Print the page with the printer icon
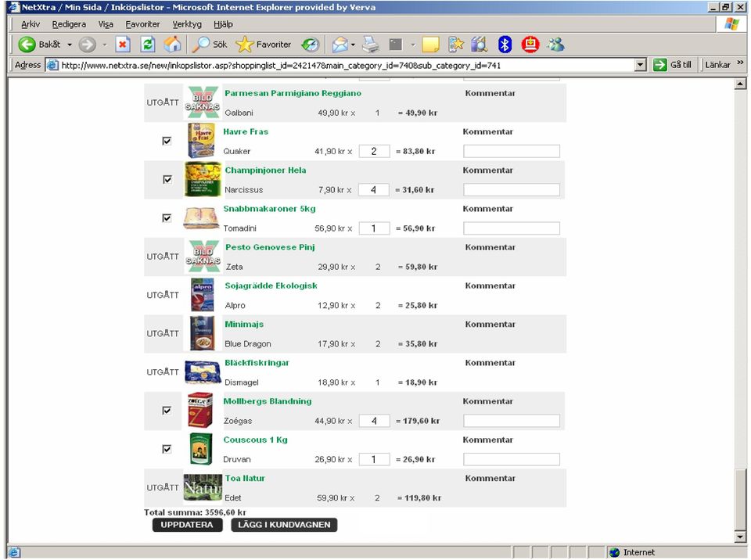 click(x=370, y=45)
